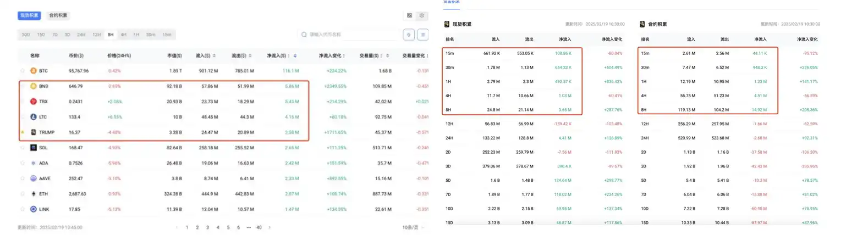Screen dimensions: 868x235
Task: Click the TRX coin icon
Action: (33, 102)
